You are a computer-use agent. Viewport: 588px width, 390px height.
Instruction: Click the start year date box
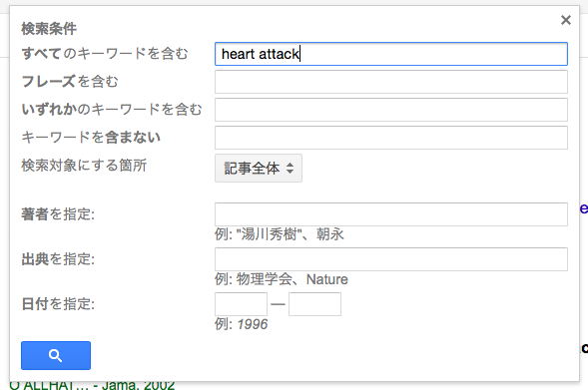pyautogui.click(x=241, y=304)
